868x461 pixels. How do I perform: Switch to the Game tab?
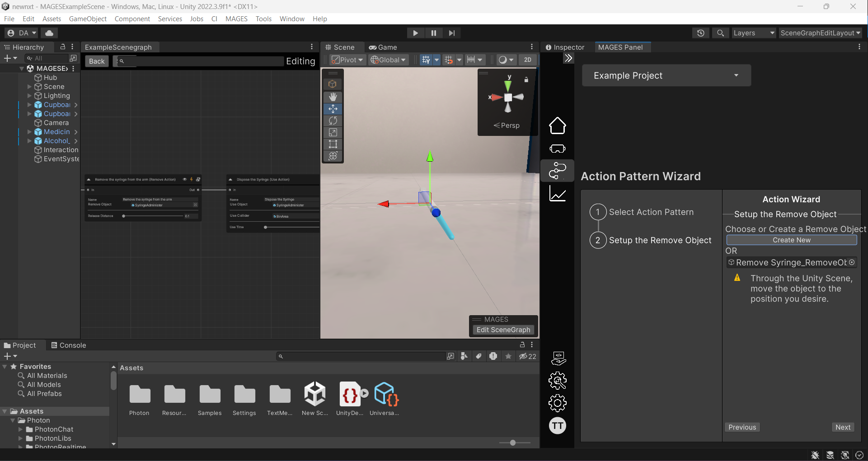coord(383,47)
